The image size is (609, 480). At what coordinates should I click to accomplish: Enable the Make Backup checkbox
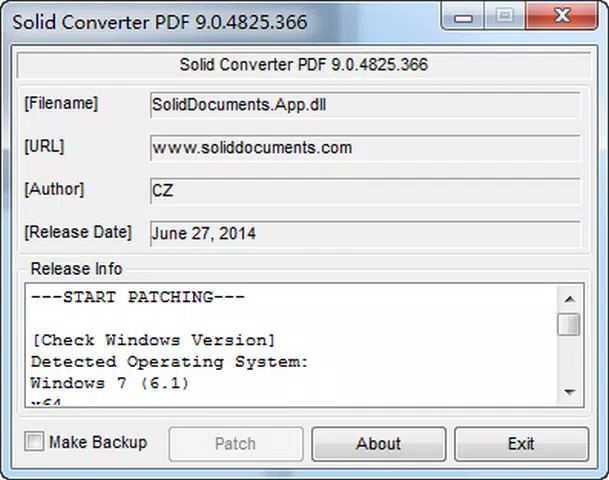point(34,442)
